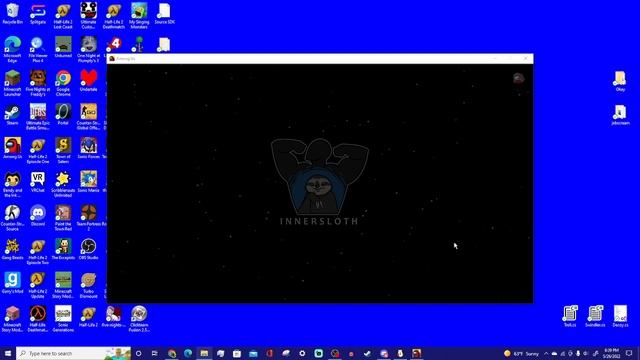Image resolution: width=640 pixels, height=360 pixels.
Task: Open Cortana circle button in taskbar
Action: (138, 353)
